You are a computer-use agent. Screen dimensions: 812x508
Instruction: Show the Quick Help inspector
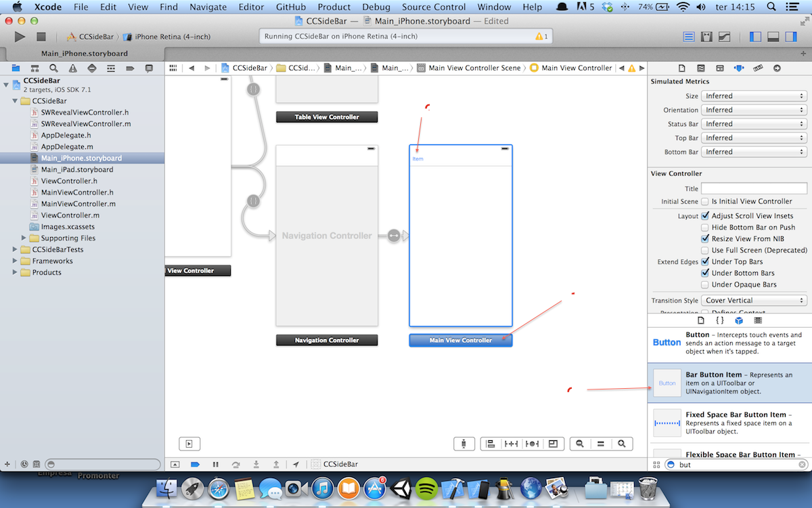click(x=701, y=68)
